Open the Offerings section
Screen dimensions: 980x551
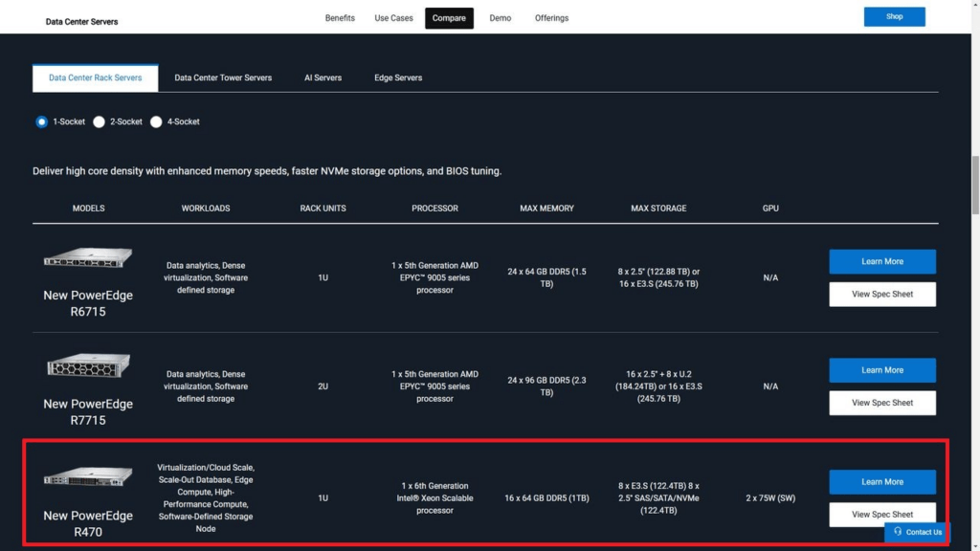551,18
